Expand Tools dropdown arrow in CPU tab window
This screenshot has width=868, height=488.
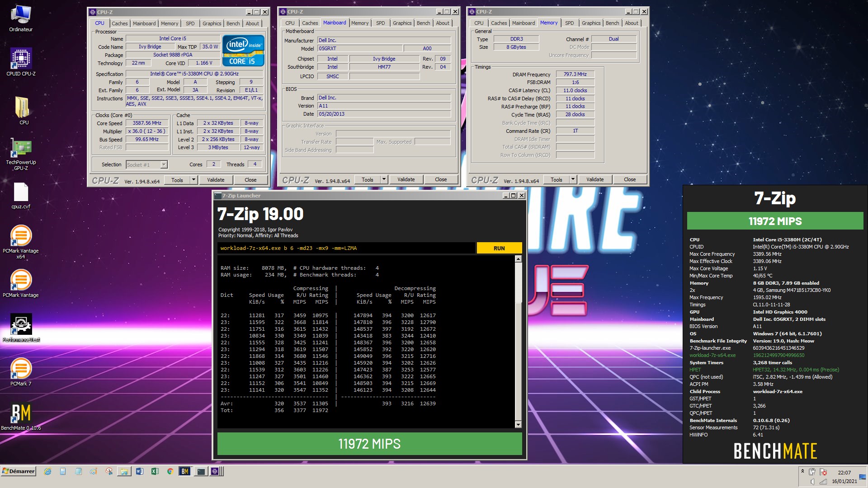[193, 180]
